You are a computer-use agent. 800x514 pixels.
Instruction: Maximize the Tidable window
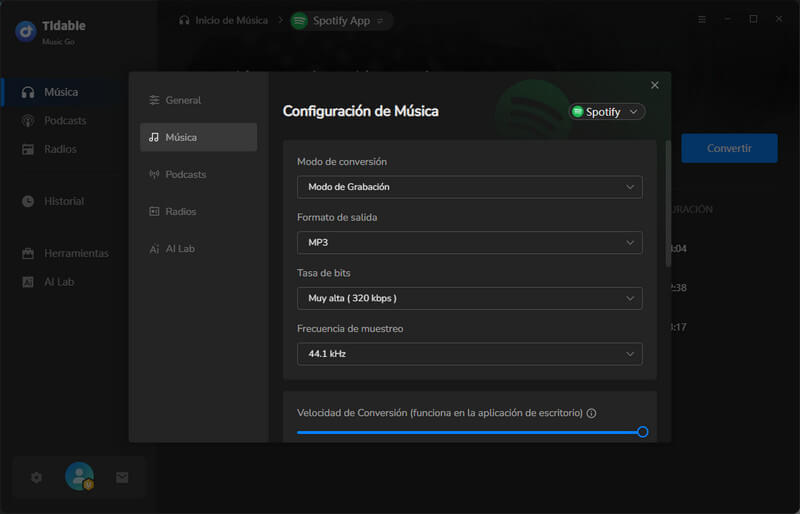point(753,19)
